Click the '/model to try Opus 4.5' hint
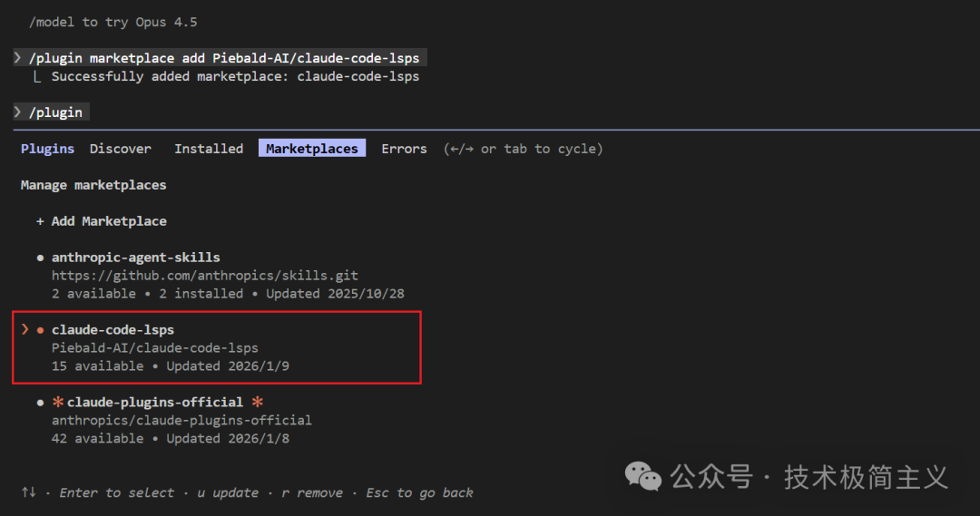This screenshot has height=516, width=980. pos(113,22)
